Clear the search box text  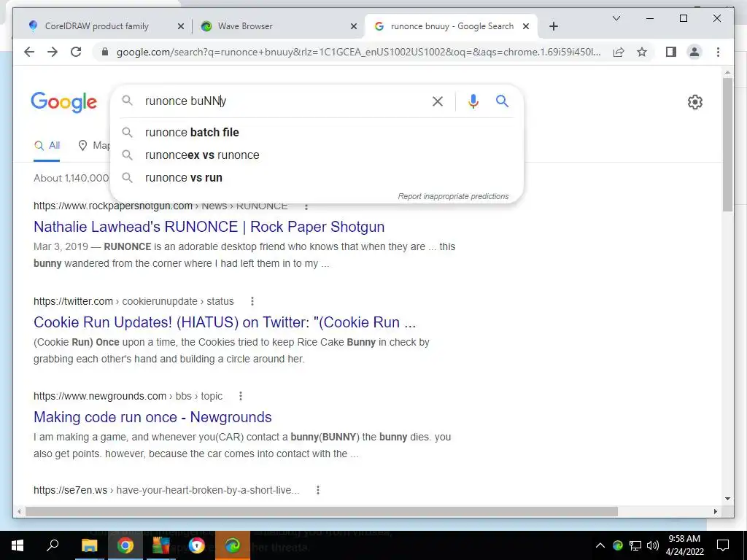pos(438,101)
